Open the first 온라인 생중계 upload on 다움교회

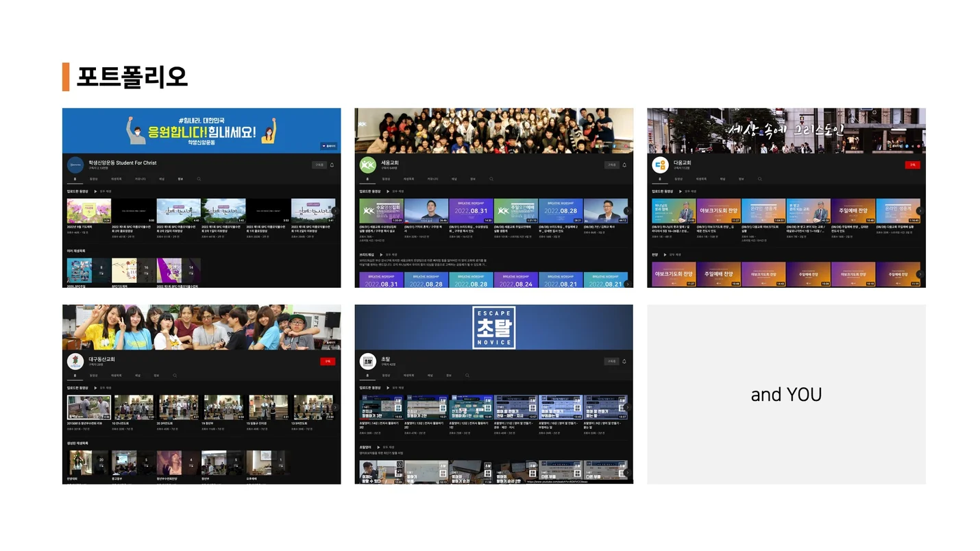[763, 211]
